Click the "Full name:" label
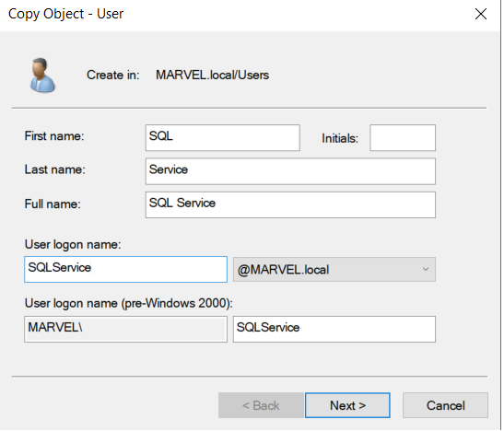Viewport: 504px width, 431px height. pos(53,204)
